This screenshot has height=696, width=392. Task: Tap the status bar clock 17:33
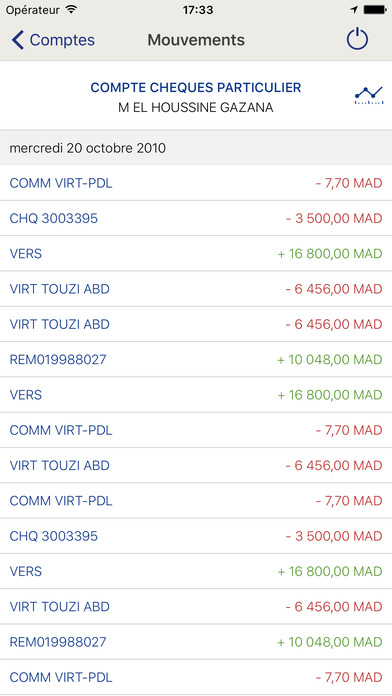pos(196,10)
